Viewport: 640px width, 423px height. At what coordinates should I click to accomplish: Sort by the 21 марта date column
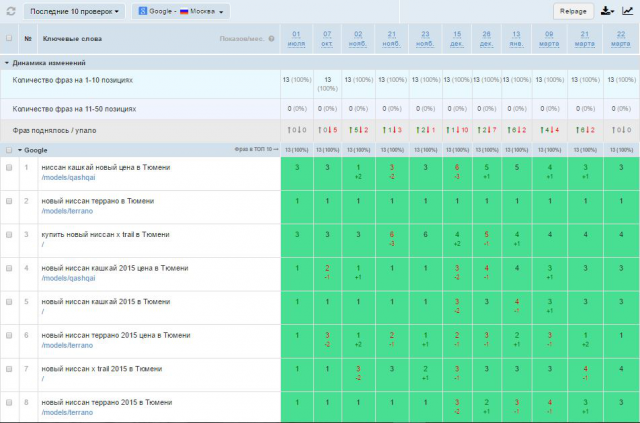pyautogui.click(x=584, y=39)
